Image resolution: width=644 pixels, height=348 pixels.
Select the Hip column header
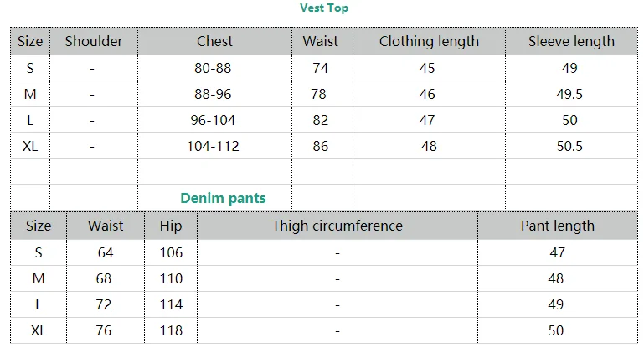[171, 226]
